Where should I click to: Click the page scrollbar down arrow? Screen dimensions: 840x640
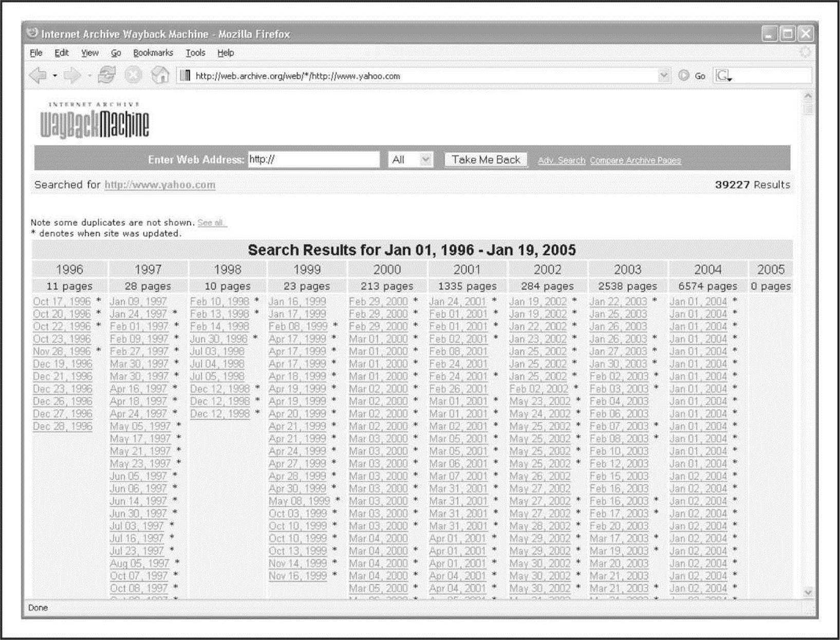808,592
